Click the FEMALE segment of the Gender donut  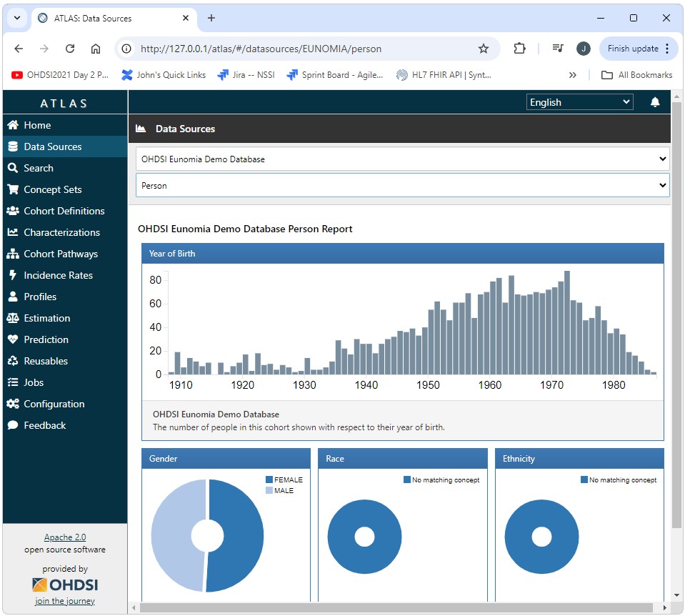point(244,535)
